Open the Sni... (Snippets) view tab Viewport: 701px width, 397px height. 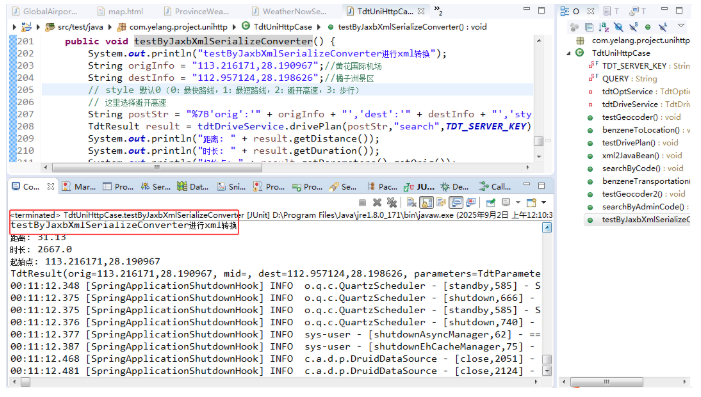pos(231,186)
